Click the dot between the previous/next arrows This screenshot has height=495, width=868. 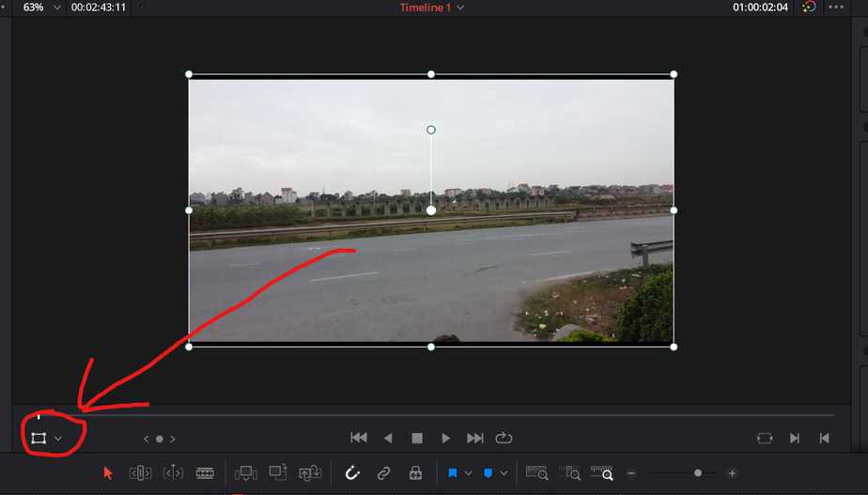pos(160,439)
